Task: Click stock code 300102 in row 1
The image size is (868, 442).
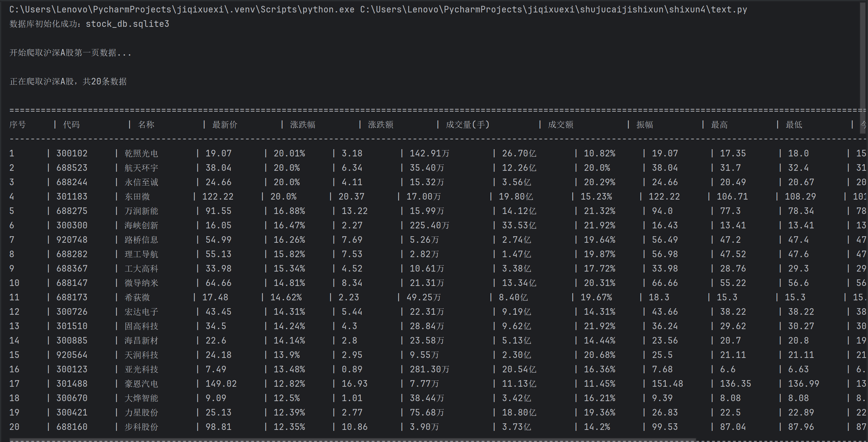Action: (x=72, y=153)
